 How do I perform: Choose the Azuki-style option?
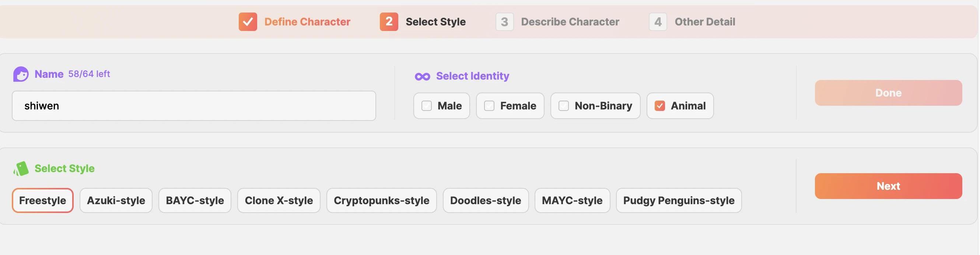pyautogui.click(x=116, y=200)
